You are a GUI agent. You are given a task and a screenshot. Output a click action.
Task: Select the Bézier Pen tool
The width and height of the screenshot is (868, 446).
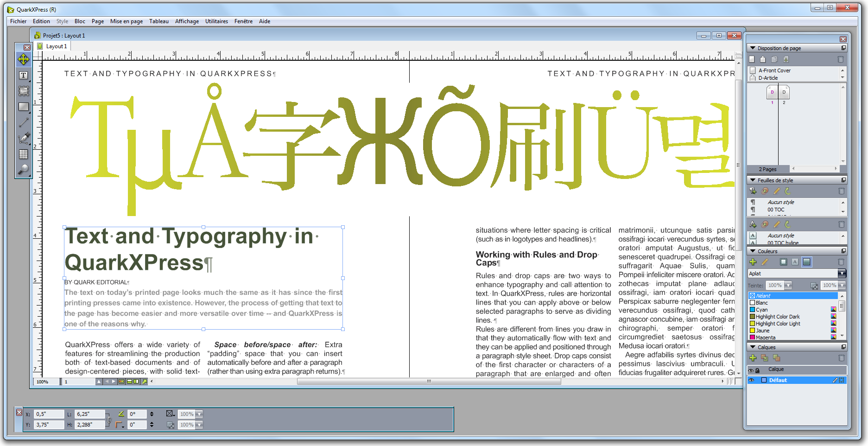(x=24, y=138)
